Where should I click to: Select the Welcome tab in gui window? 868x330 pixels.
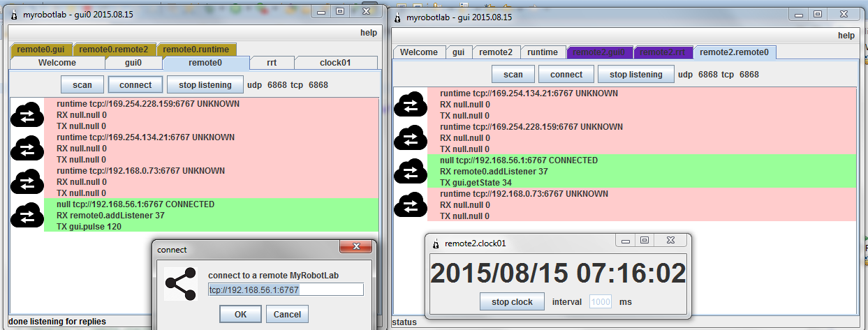(x=419, y=52)
